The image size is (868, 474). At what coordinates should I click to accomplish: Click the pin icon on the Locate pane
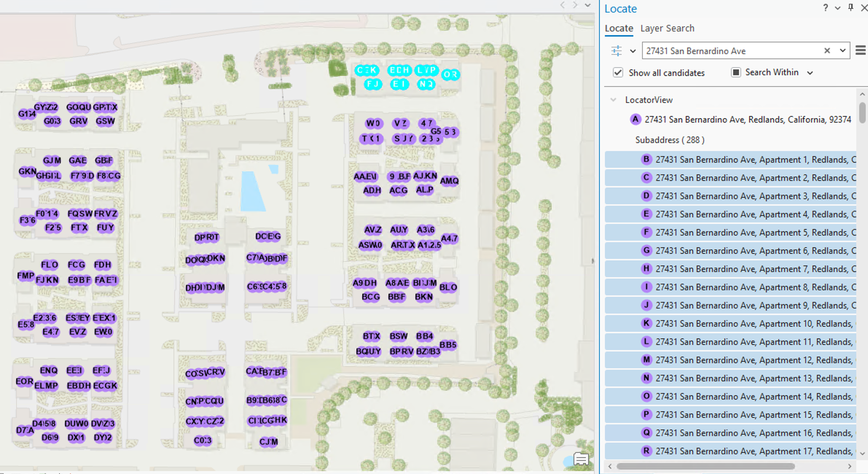[851, 8]
